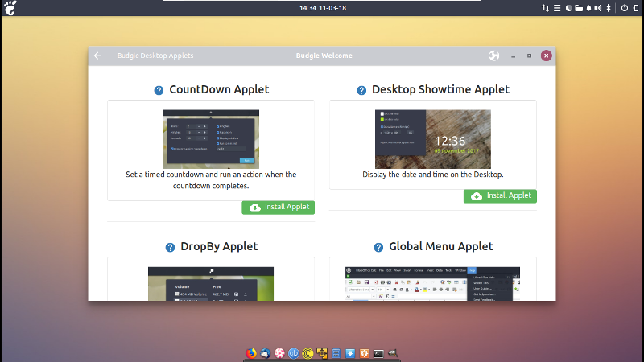
Task: Click the CountDown Applet heading
Action: click(x=219, y=89)
